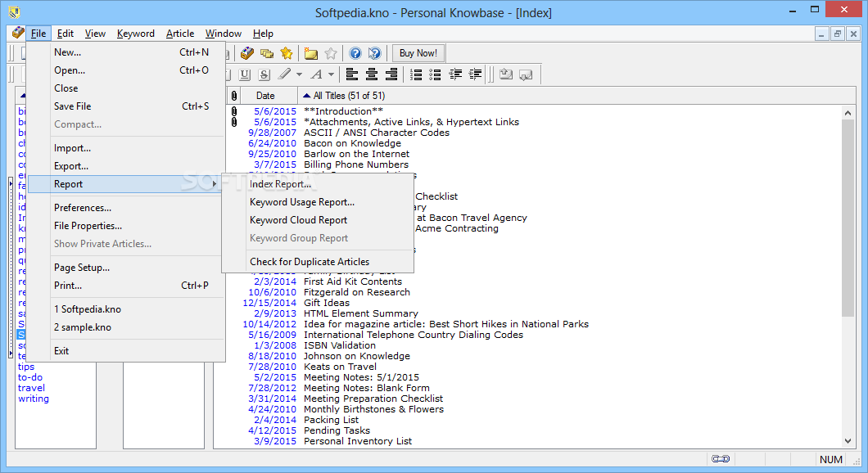The width and height of the screenshot is (868, 473).
Task: Click Close in the File menu
Action: click(125, 88)
